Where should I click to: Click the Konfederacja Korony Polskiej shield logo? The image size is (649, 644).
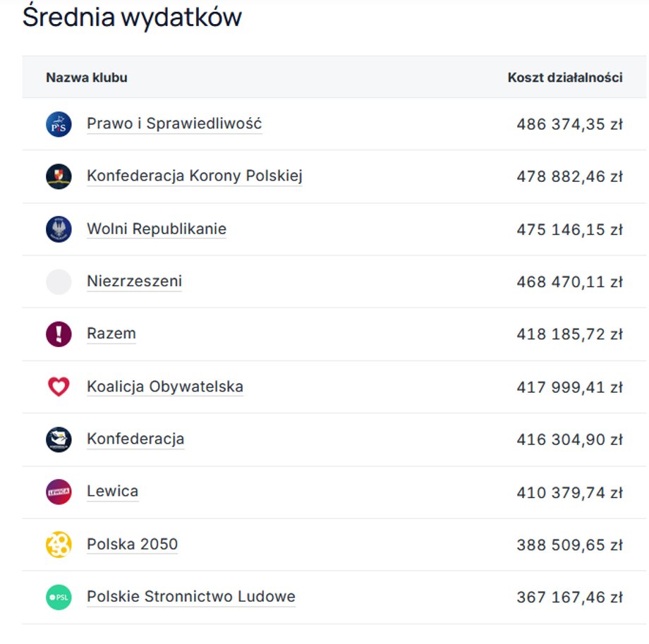pyautogui.click(x=59, y=176)
